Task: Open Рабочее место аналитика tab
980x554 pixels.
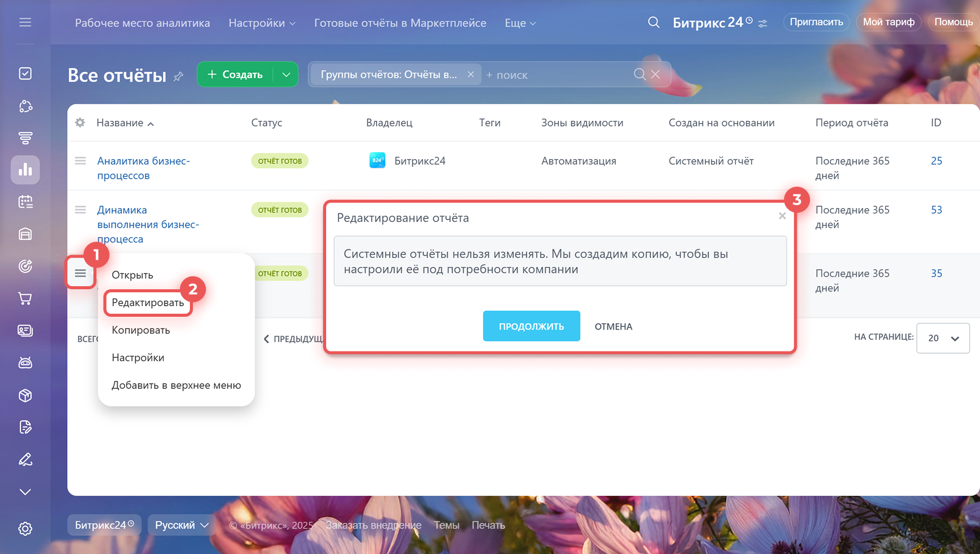Action: click(x=142, y=23)
